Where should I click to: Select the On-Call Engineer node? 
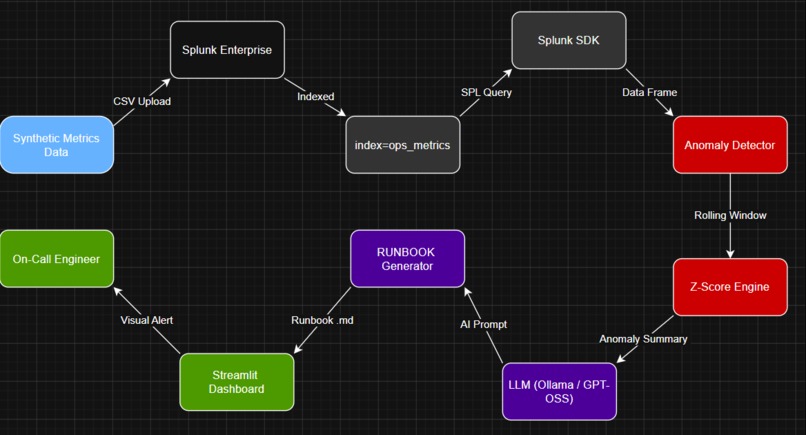(57, 259)
